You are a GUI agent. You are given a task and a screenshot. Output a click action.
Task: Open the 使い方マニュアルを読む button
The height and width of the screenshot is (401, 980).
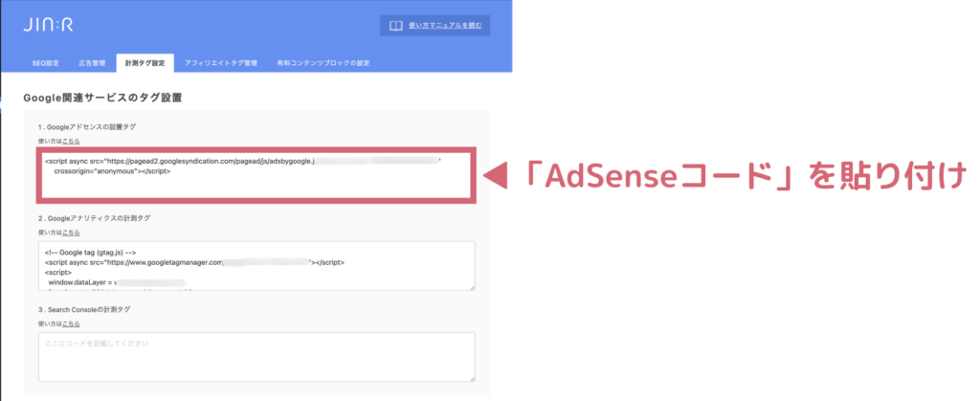coord(434,25)
